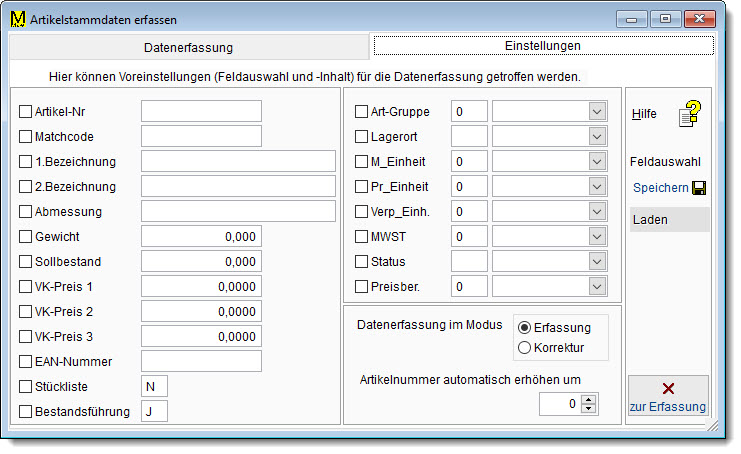
Task: Enable the Artikel-Nr checkbox
Action: (x=25, y=111)
